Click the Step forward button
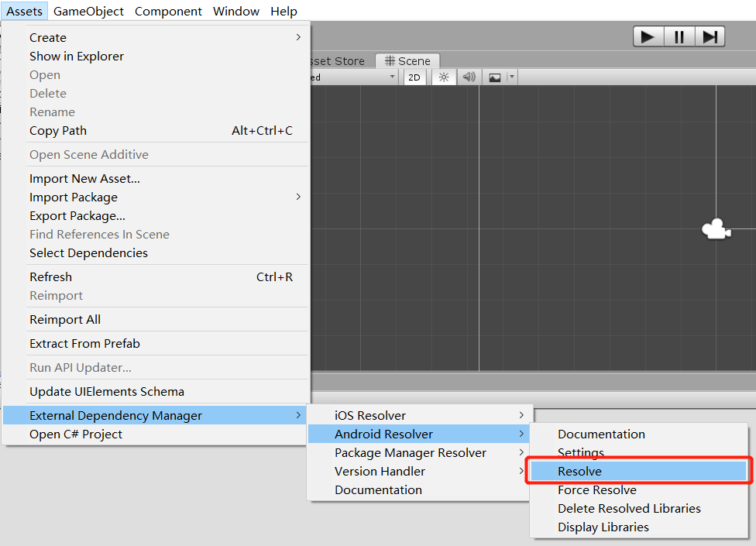 pos(709,36)
